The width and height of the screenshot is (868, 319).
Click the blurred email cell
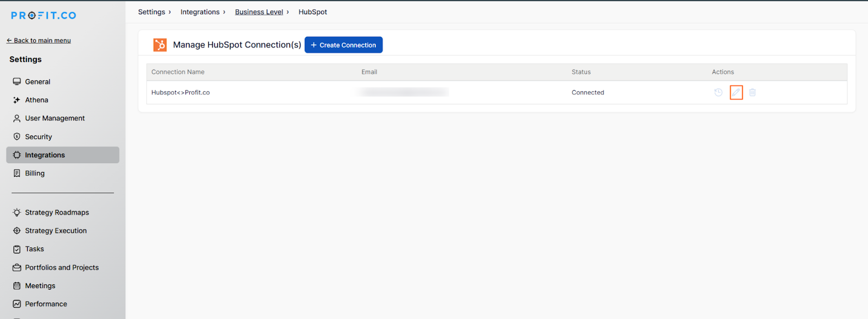click(403, 92)
